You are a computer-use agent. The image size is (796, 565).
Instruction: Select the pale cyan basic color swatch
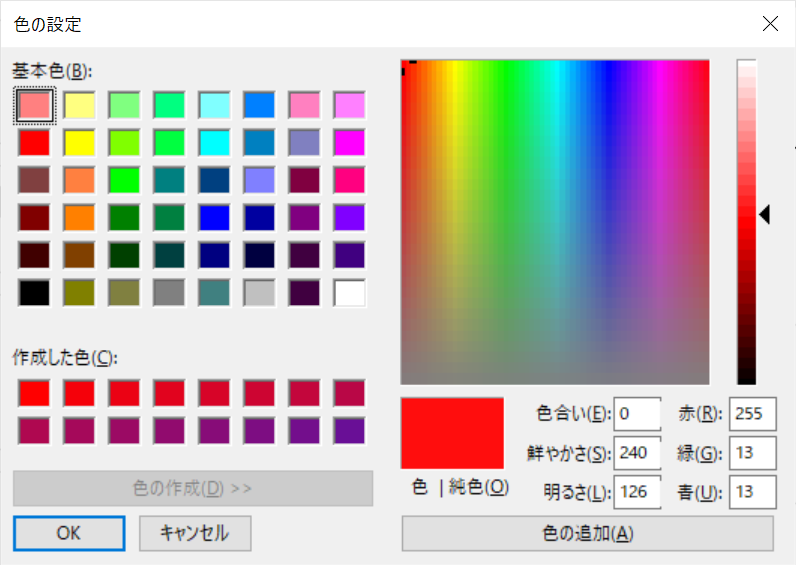click(x=214, y=105)
